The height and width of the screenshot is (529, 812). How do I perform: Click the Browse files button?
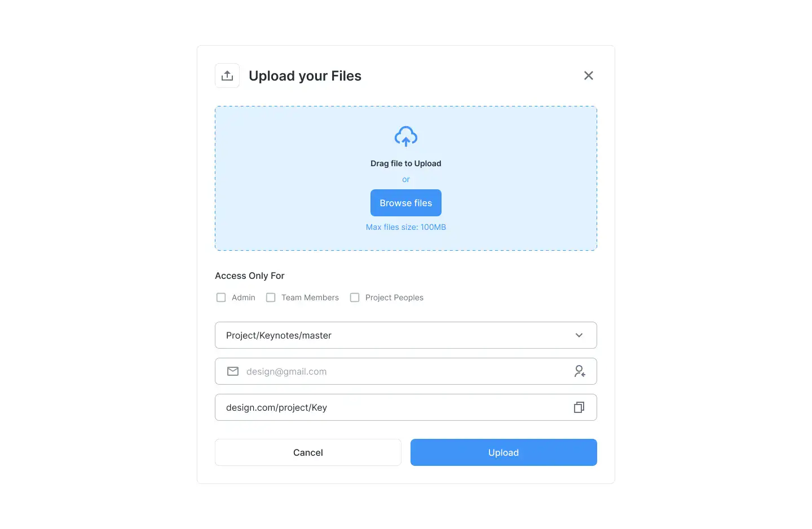(x=406, y=203)
